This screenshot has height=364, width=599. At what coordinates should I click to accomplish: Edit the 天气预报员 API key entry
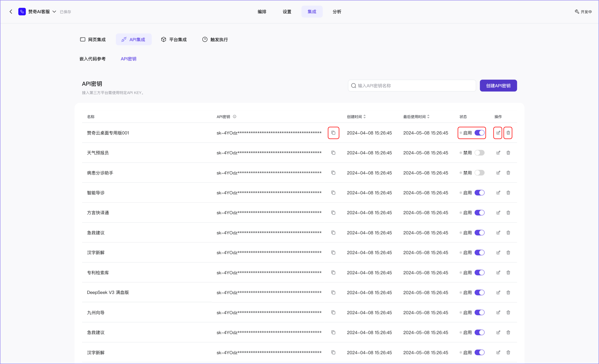(498, 153)
